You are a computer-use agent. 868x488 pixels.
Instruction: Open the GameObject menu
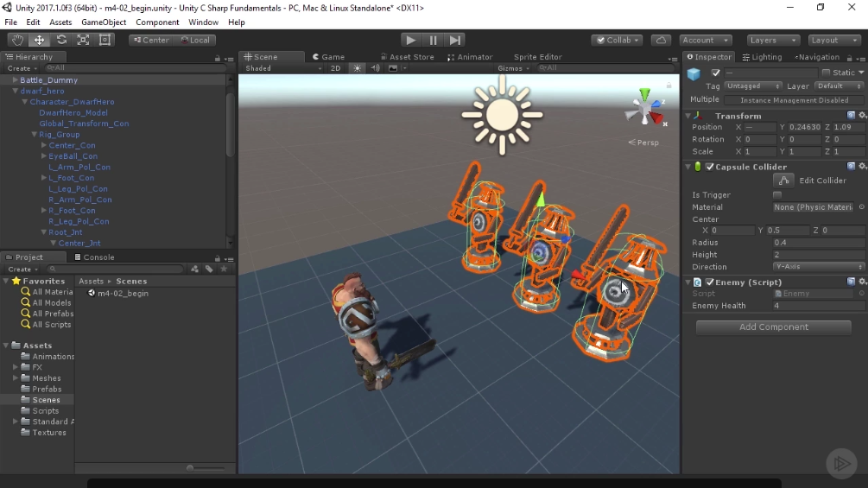click(104, 22)
